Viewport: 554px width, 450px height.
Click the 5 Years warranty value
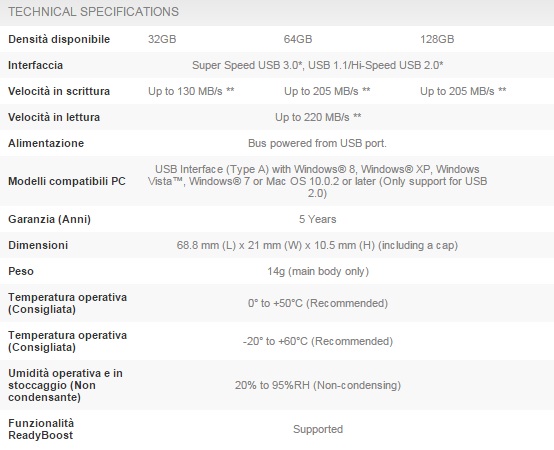(x=318, y=219)
